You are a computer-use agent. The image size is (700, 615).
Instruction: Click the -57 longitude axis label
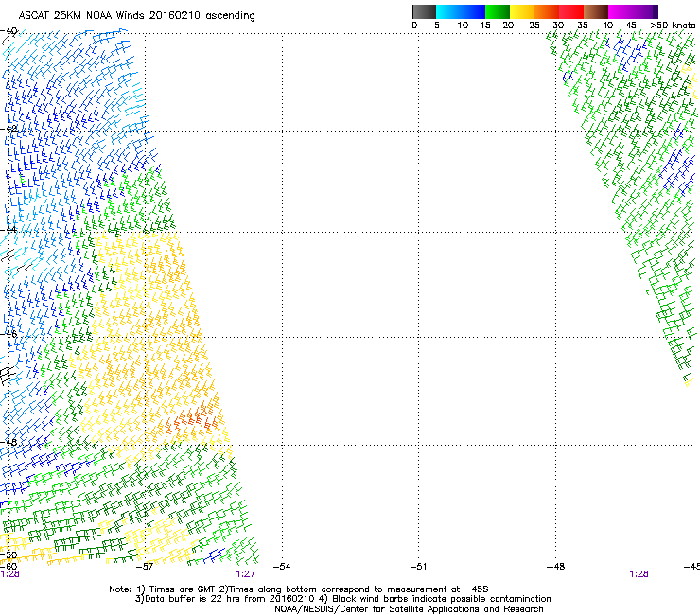(x=145, y=567)
